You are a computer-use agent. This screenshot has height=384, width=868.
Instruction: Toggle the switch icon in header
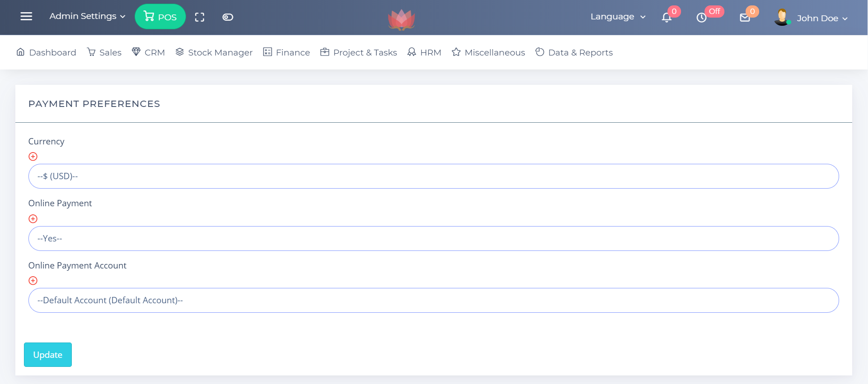pos(228,17)
